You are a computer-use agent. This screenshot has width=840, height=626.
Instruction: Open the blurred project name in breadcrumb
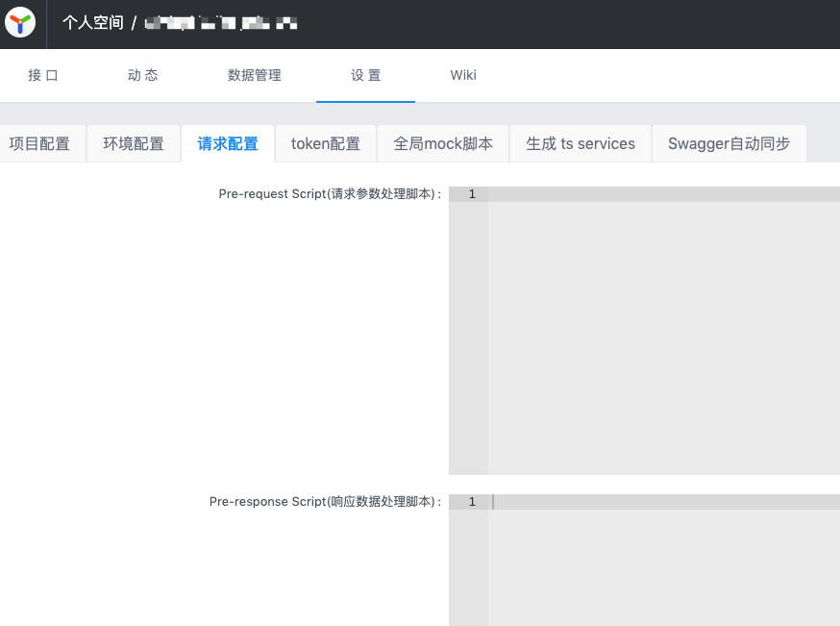coord(220,23)
